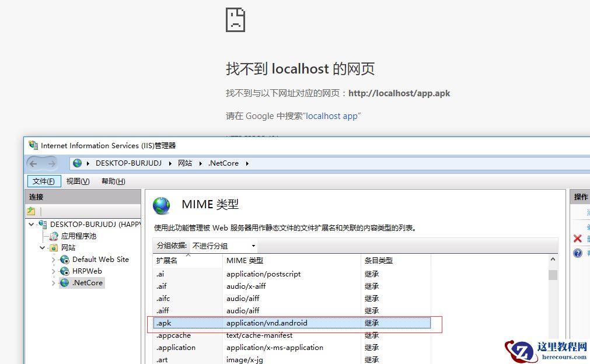Select the .apk extension row
The height and width of the screenshot is (364, 590).
[x=292, y=323]
